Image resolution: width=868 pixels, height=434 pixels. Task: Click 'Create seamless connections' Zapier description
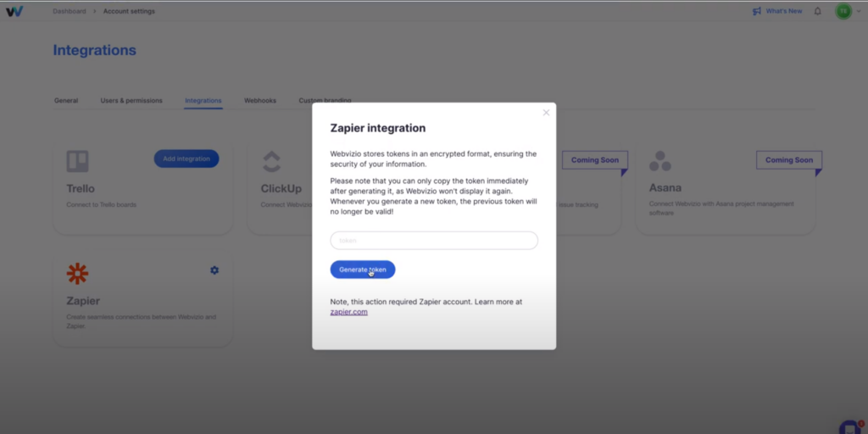[142, 321]
